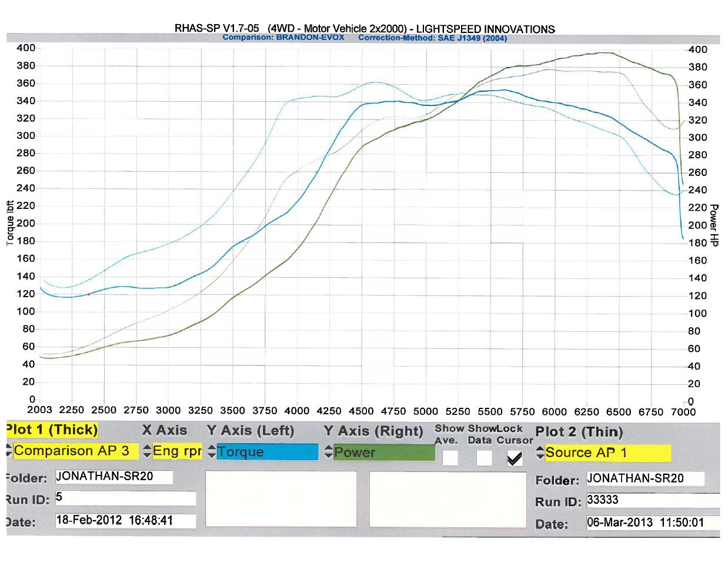
Task: Click the empty notes box under Y Axis (Left)
Action: (x=281, y=499)
